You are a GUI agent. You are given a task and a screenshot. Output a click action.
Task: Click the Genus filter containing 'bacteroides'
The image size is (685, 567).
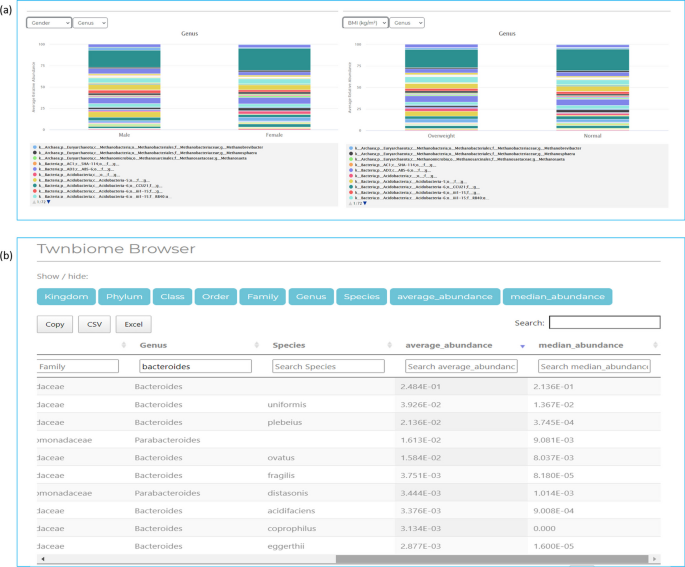[195, 366]
